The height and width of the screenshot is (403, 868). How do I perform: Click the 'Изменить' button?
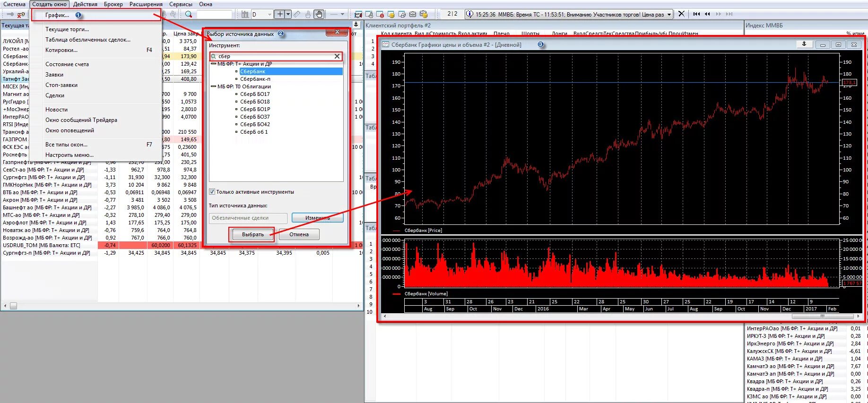318,218
